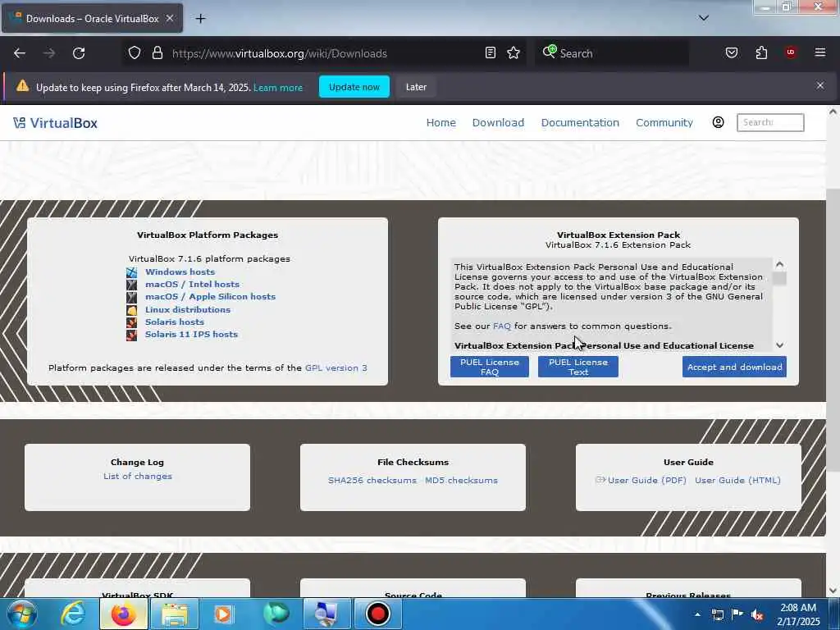The image size is (840, 630).
Task: Open the list all tabs chevron
Action: click(x=704, y=18)
